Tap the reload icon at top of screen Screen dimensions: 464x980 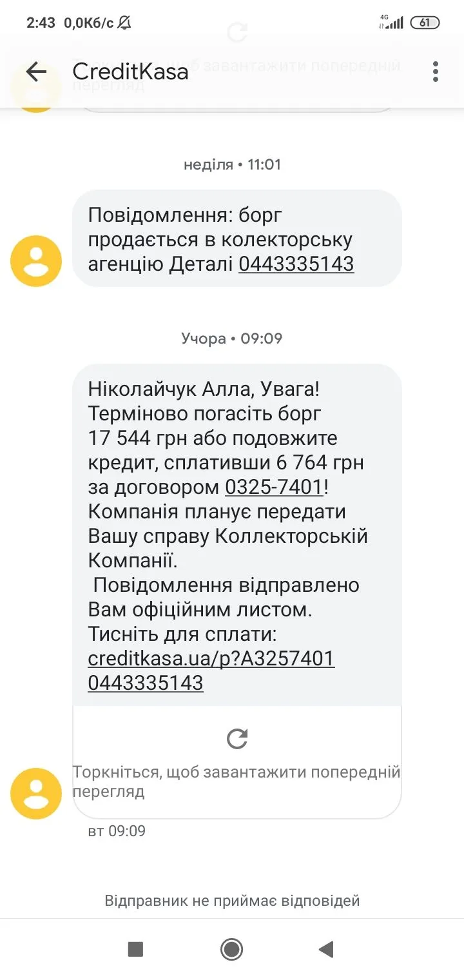coord(237,32)
